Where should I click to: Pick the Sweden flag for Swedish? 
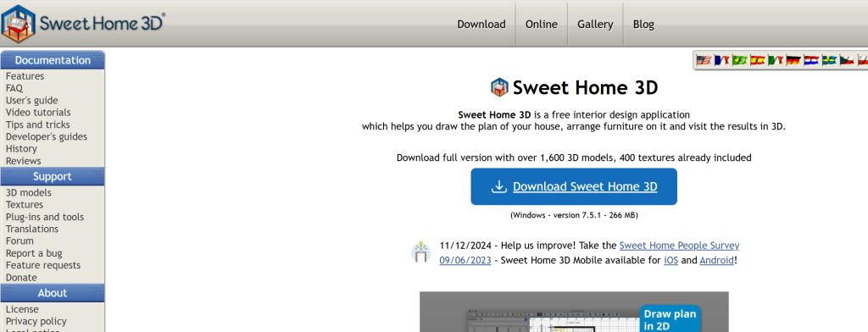829,60
